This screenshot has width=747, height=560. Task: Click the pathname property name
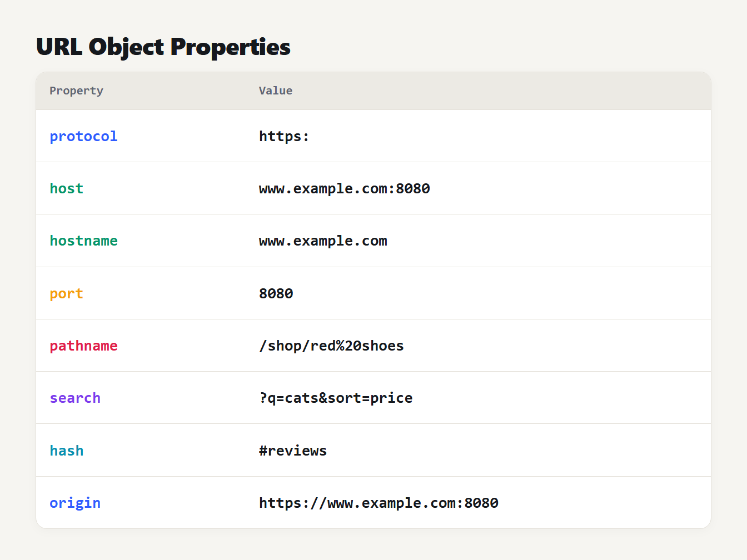click(x=83, y=346)
